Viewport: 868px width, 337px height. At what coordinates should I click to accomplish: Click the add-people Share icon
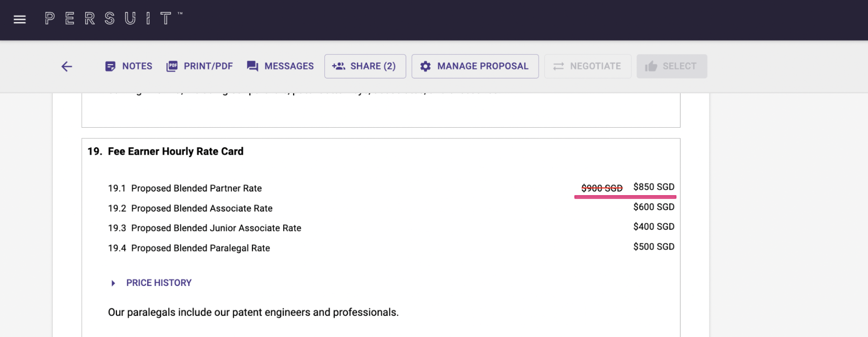[x=339, y=66]
